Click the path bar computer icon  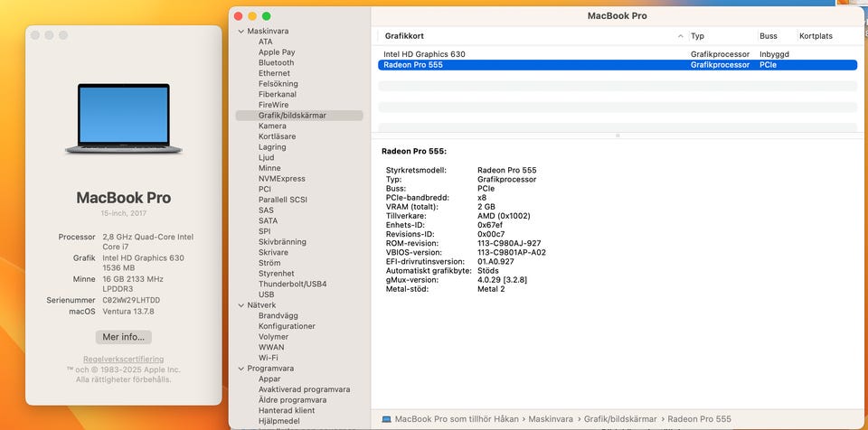386,419
